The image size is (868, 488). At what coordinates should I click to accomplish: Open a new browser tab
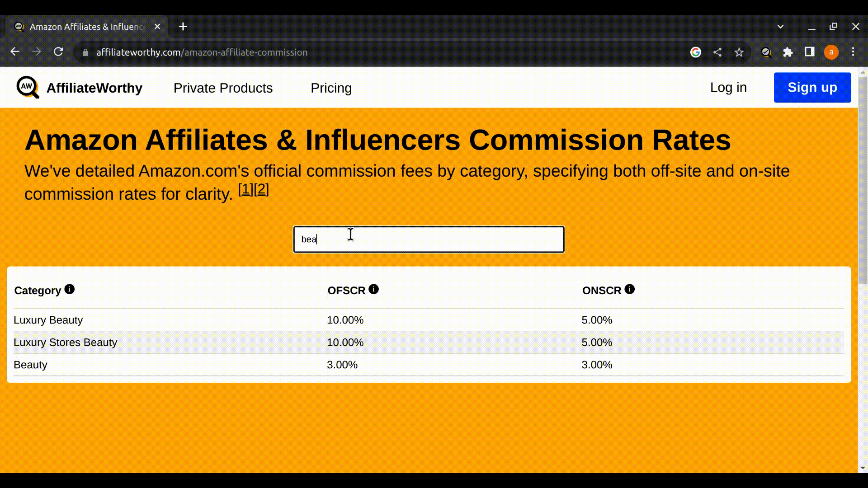(x=183, y=27)
